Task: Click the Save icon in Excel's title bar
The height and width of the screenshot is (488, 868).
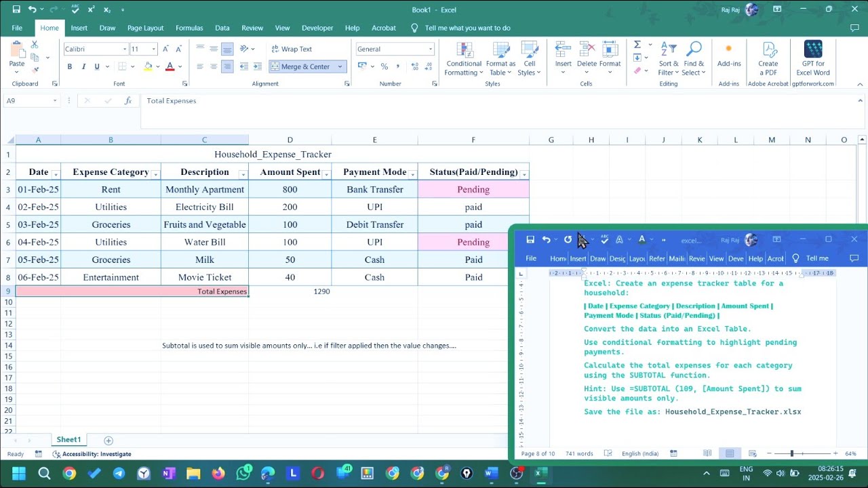Action: [16, 9]
